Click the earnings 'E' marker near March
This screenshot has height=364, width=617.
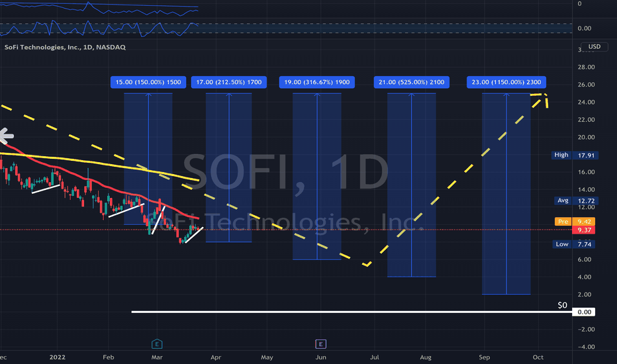point(157,344)
